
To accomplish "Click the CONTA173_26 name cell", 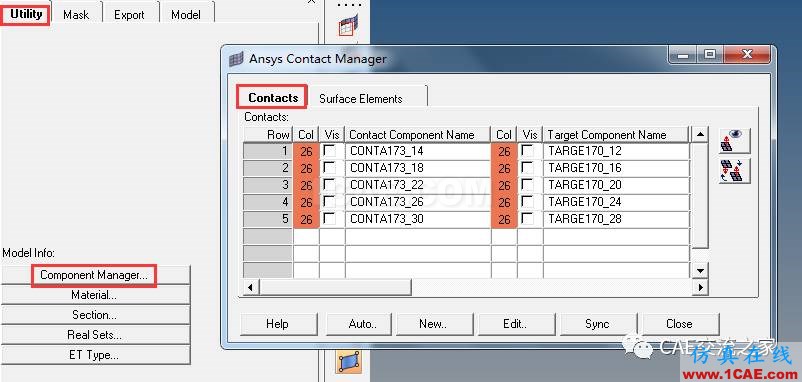I will coord(418,202).
